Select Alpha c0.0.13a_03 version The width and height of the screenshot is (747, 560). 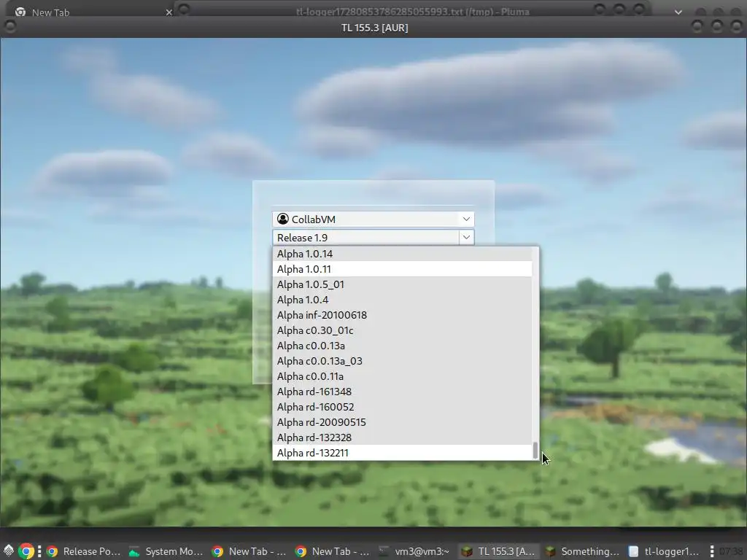point(402,361)
